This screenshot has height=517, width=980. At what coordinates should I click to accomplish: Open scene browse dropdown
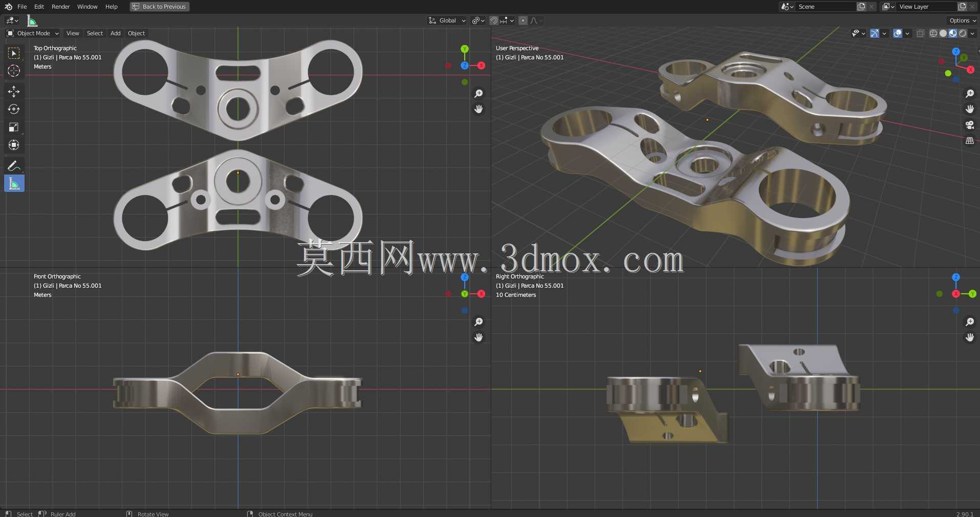[x=787, y=7]
